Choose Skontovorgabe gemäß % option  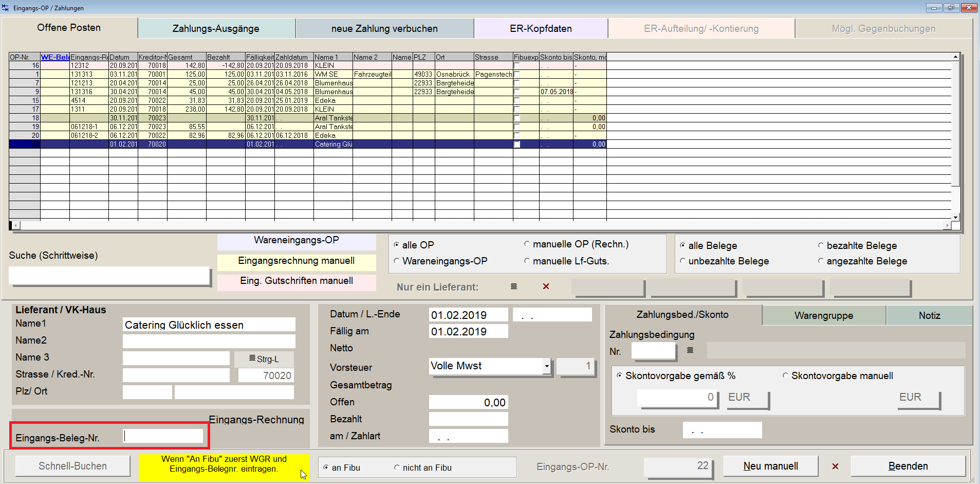tap(619, 375)
